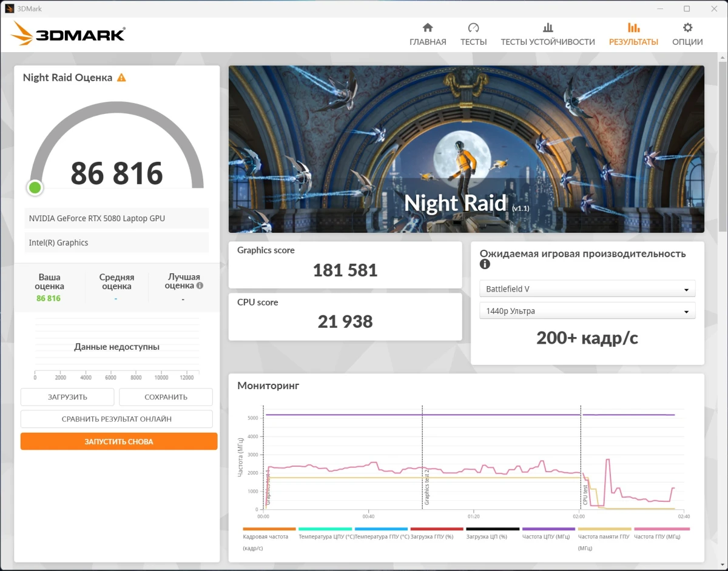Click the Graphics test 2 timeline marker
Screen dimensions: 728x571
click(426, 486)
